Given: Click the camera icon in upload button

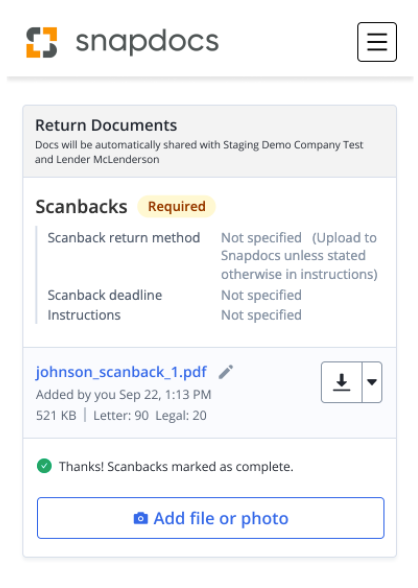Looking at the screenshot, I should click(141, 518).
